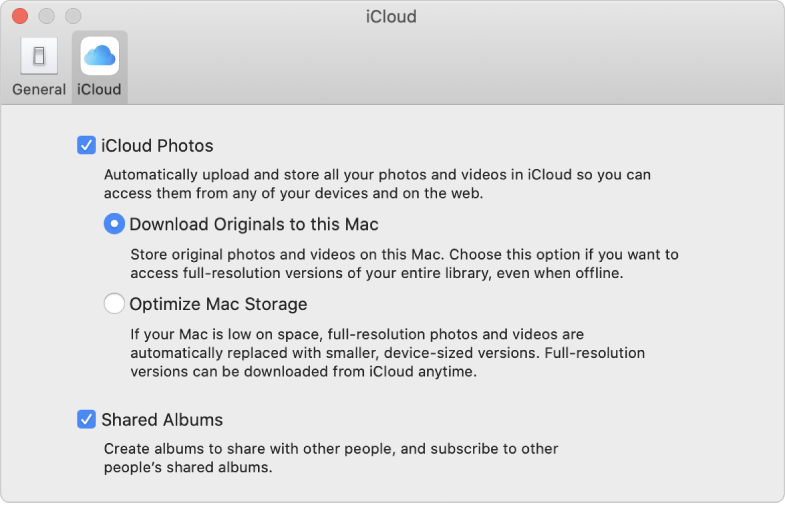785x505 pixels.
Task: Click the gray zoom window button
Action: (72, 16)
